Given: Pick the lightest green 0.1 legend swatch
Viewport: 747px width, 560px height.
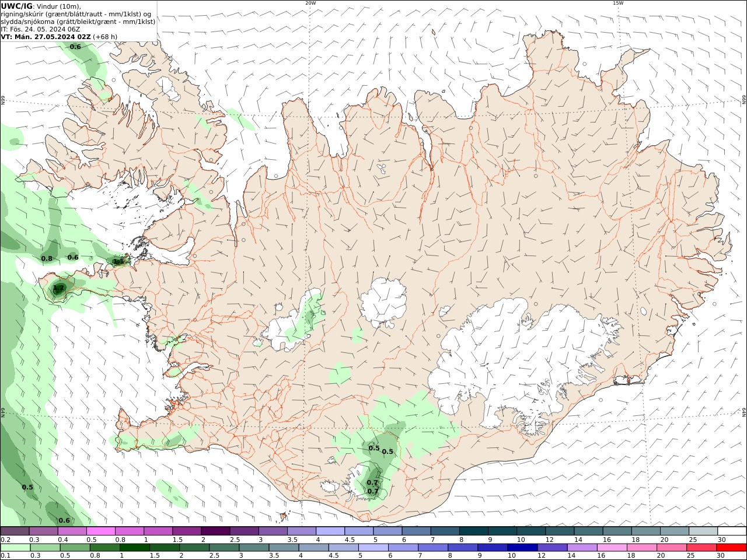Looking at the screenshot, I should [x=15, y=548].
